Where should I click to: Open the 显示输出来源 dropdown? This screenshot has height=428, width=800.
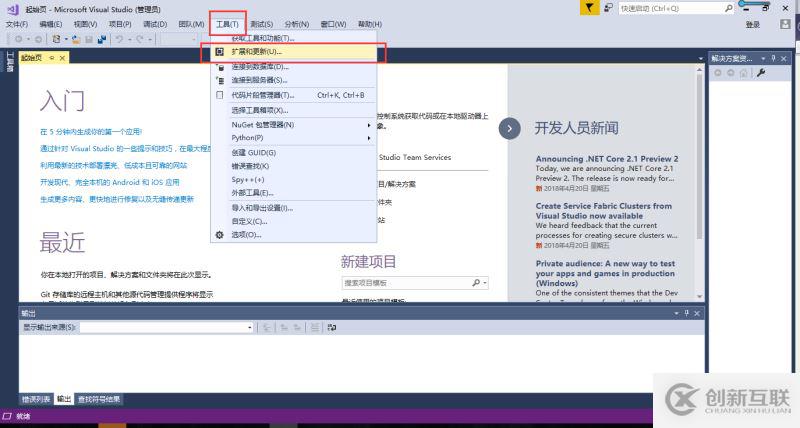coord(249,328)
